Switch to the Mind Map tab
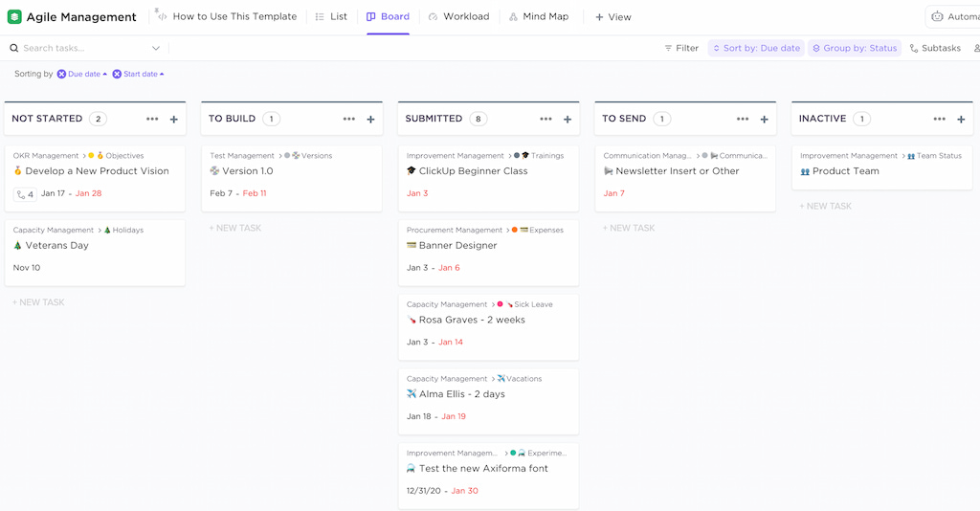 (x=539, y=16)
